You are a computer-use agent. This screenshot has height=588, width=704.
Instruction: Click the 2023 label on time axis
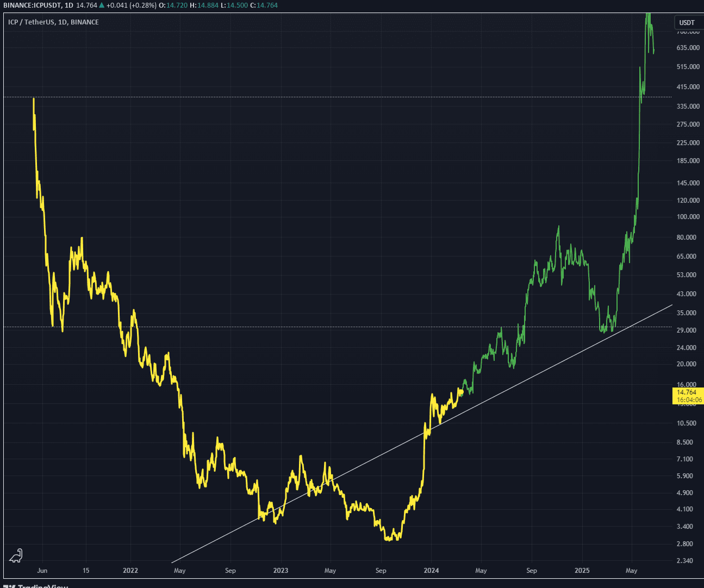point(281,571)
